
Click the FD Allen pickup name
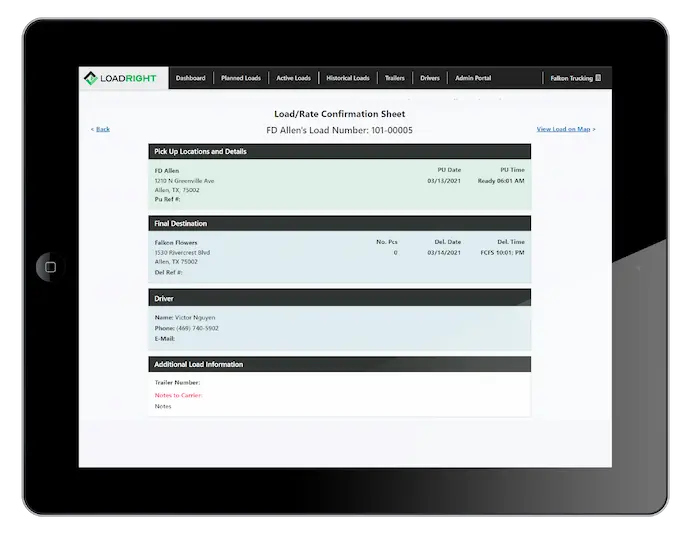pos(167,171)
